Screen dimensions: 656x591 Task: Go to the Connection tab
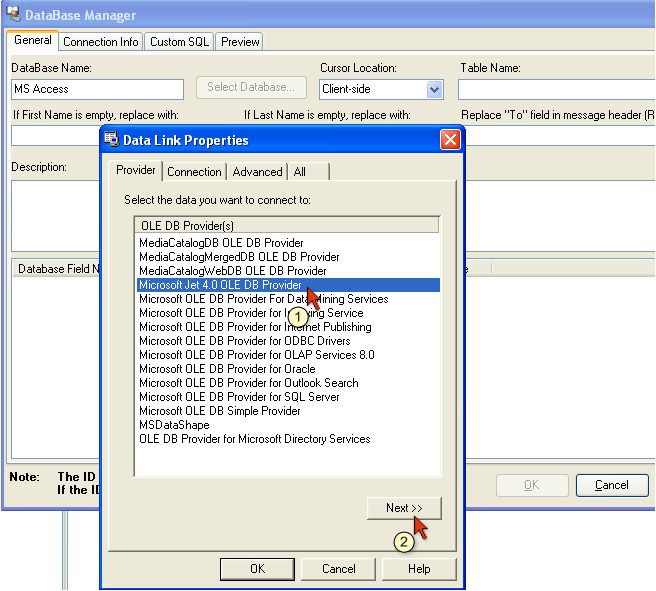194,172
